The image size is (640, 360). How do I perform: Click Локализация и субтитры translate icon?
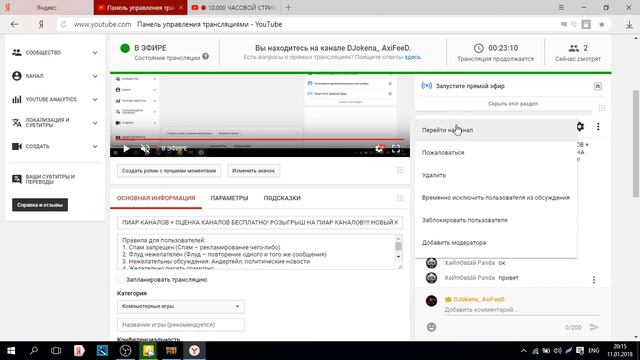point(17,122)
